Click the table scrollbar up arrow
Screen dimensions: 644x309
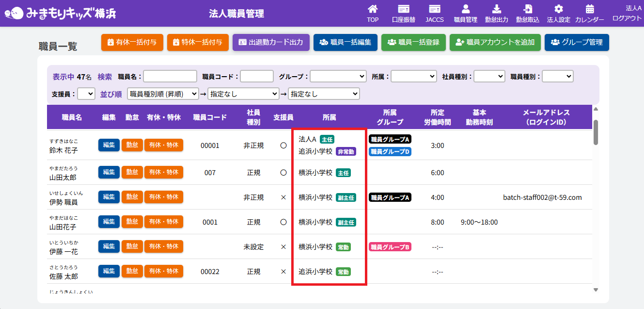(x=596, y=109)
